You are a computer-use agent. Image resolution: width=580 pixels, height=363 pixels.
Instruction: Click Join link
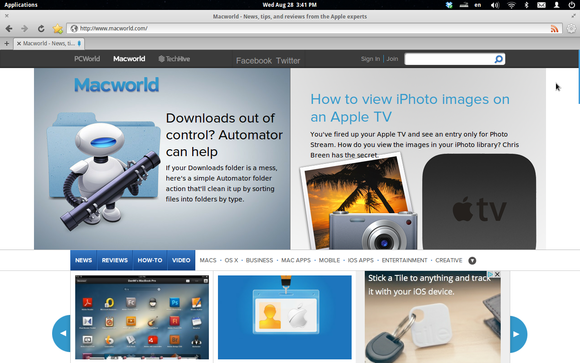pos(392,59)
